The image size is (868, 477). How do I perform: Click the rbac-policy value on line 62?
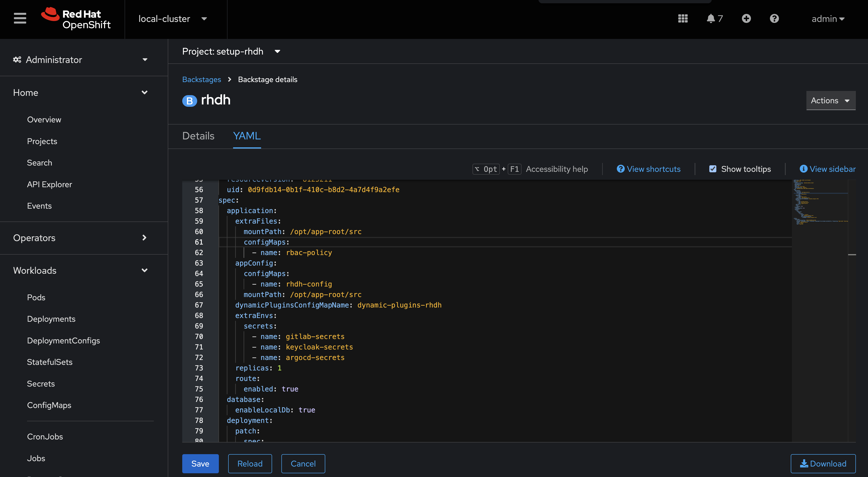[x=309, y=252]
